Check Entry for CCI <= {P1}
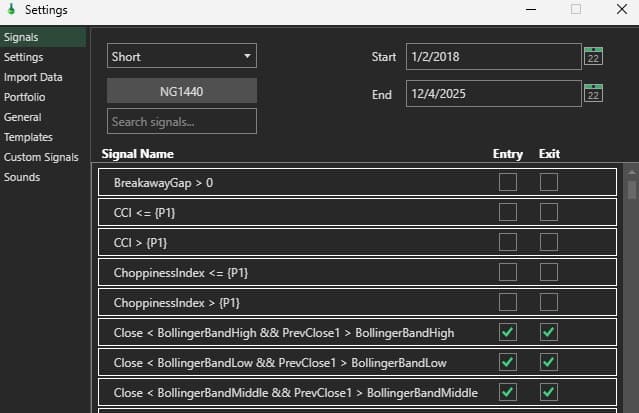Image resolution: width=639 pixels, height=413 pixels. pos(508,212)
